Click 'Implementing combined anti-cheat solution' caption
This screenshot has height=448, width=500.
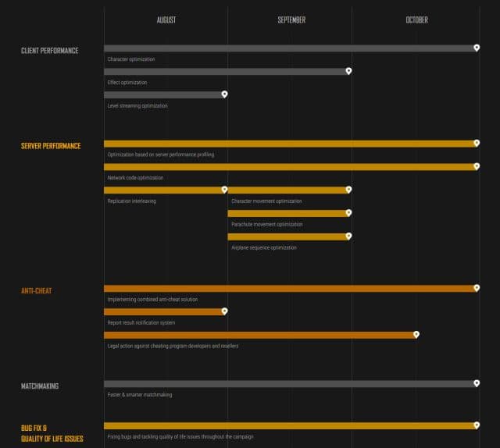point(152,300)
